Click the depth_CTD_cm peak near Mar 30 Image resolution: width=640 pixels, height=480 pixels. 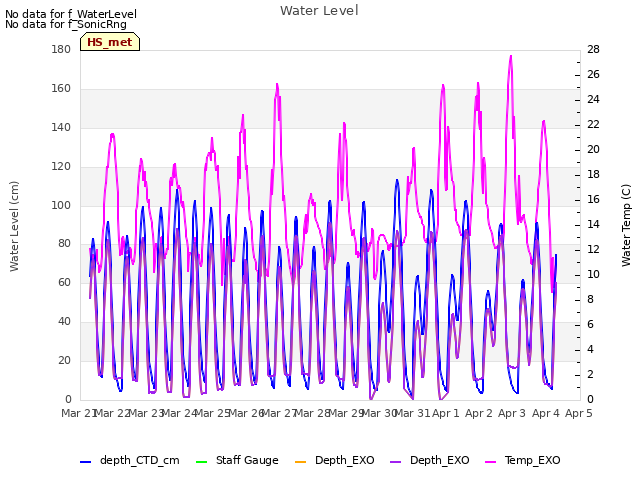(397, 180)
